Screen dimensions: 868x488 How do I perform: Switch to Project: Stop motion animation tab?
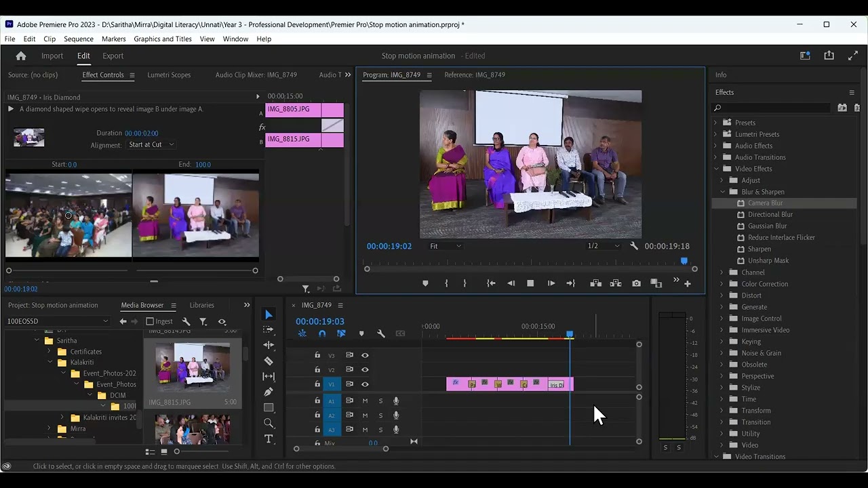click(x=53, y=305)
